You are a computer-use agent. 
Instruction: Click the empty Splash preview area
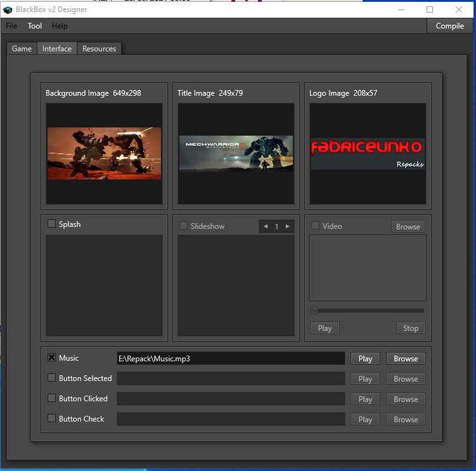pos(104,285)
